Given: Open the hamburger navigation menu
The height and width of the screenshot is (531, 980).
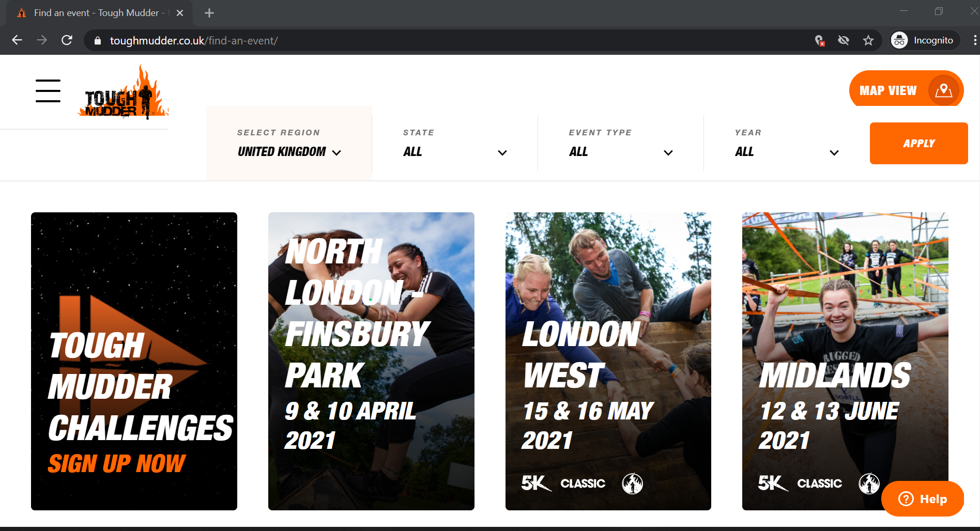Looking at the screenshot, I should point(48,91).
